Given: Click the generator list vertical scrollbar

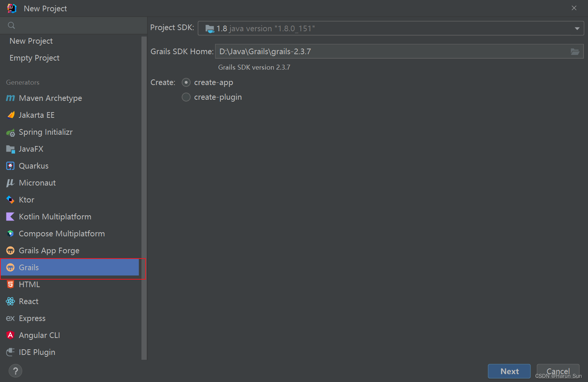Looking at the screenshot, I should [144, 198].
